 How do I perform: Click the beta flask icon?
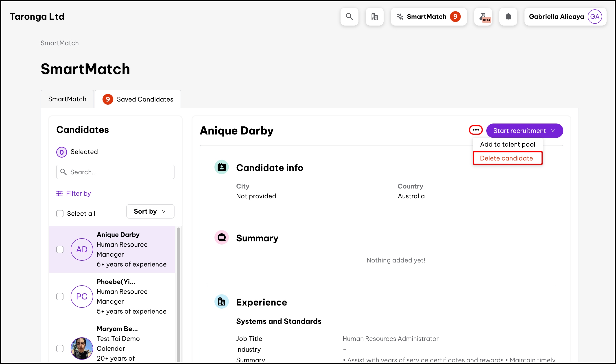pos(483,17)
